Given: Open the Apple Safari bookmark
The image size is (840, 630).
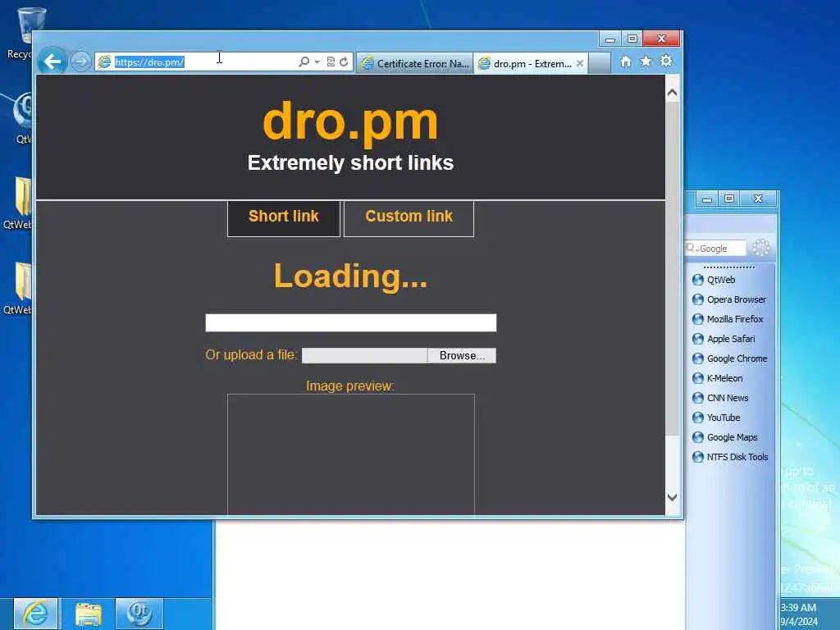Looking at the screenshot, I should tap(731, 339).
